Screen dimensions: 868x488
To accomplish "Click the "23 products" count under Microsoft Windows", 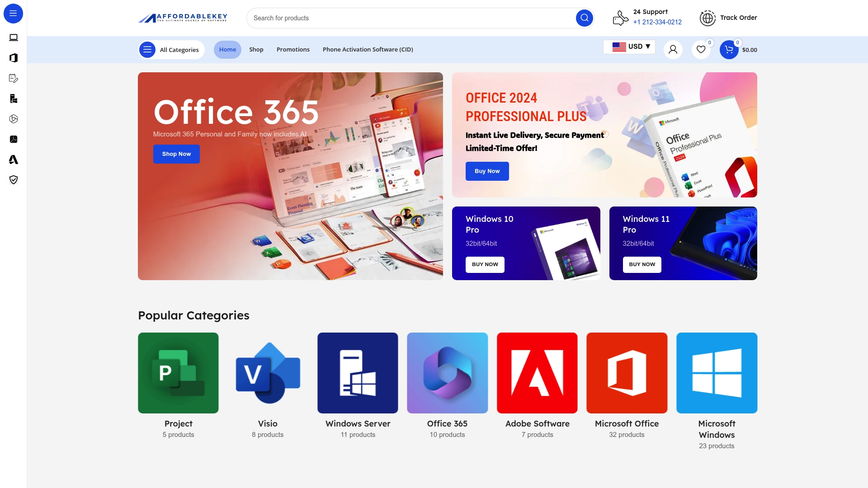I will (717, 446).
